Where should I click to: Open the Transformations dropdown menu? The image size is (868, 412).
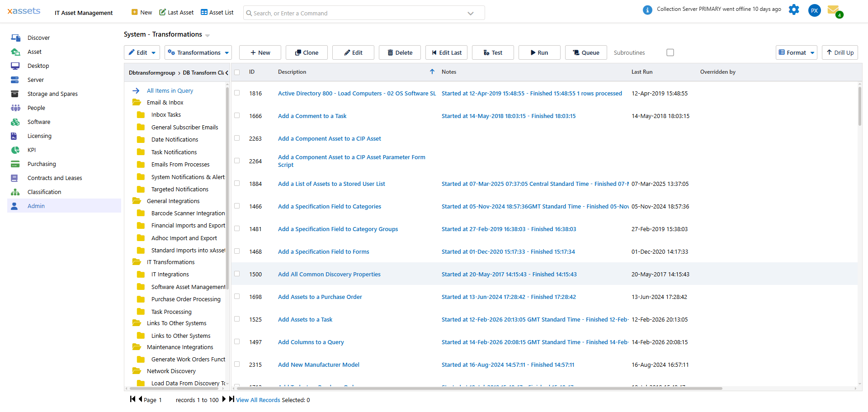[198, 52]
